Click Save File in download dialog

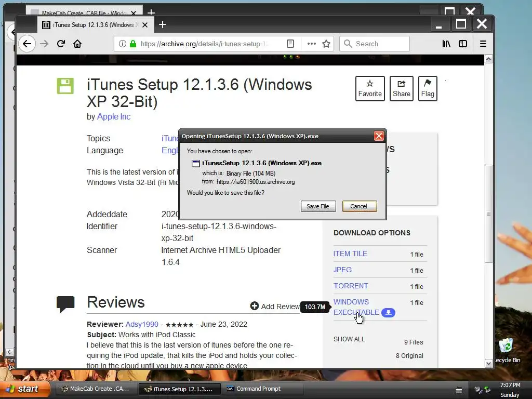tap(318, 206)
